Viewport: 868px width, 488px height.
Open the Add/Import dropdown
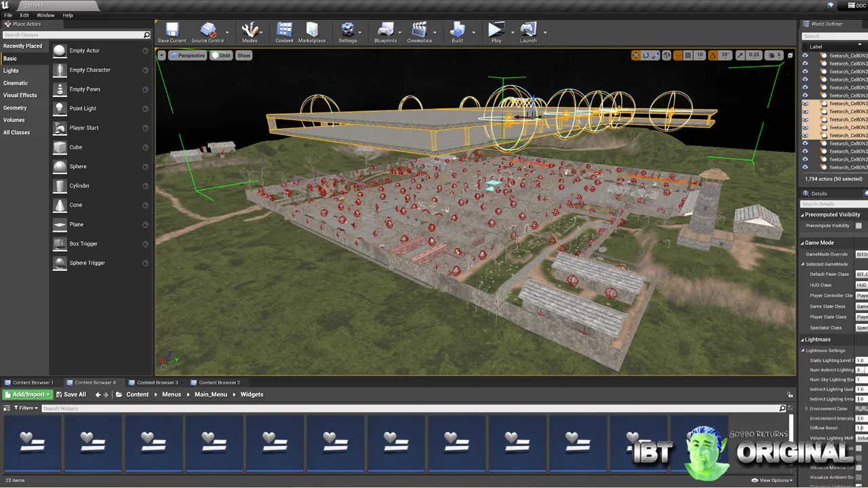28,394
